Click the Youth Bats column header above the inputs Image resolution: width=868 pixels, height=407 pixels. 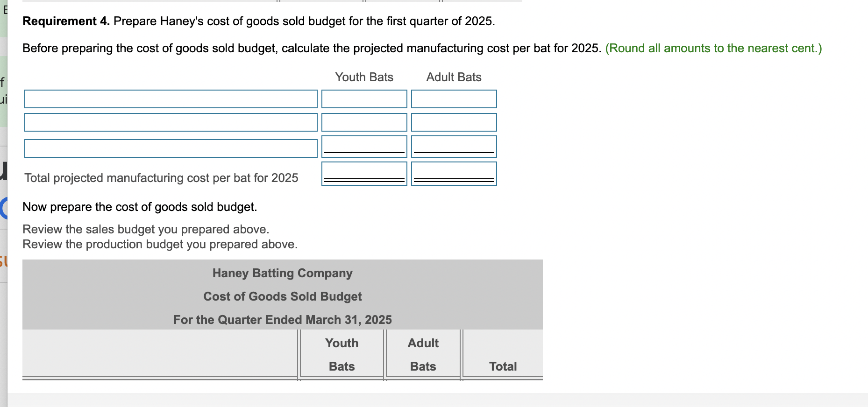[363, 77]
